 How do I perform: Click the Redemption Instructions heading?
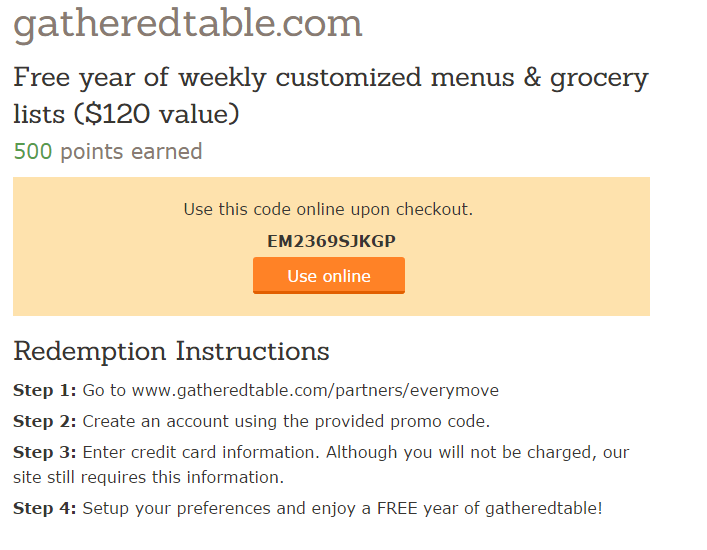pyautogui.click(x=171, y=351)
